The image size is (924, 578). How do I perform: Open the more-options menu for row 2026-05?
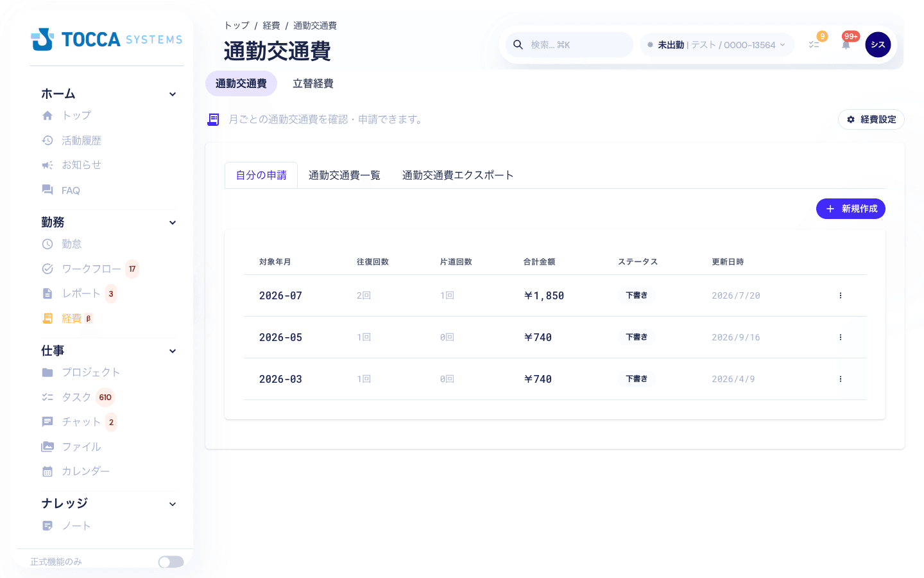coord(840,337)
